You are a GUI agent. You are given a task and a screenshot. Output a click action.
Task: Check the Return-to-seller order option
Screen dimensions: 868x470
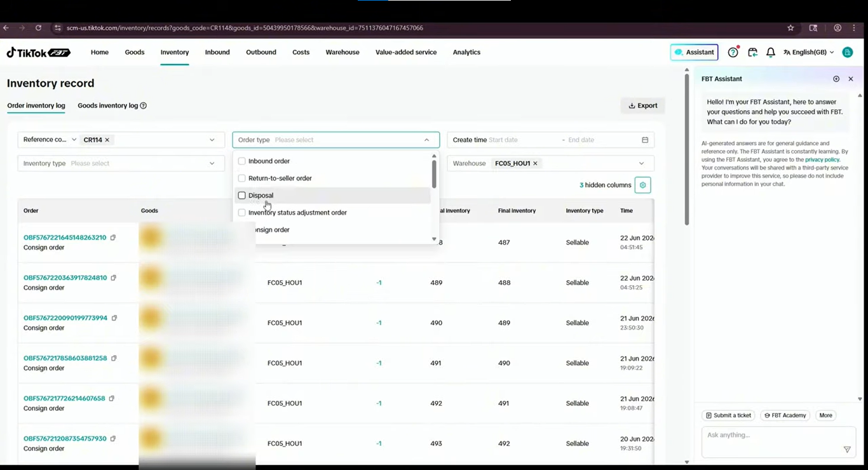(x=241, y=178)
